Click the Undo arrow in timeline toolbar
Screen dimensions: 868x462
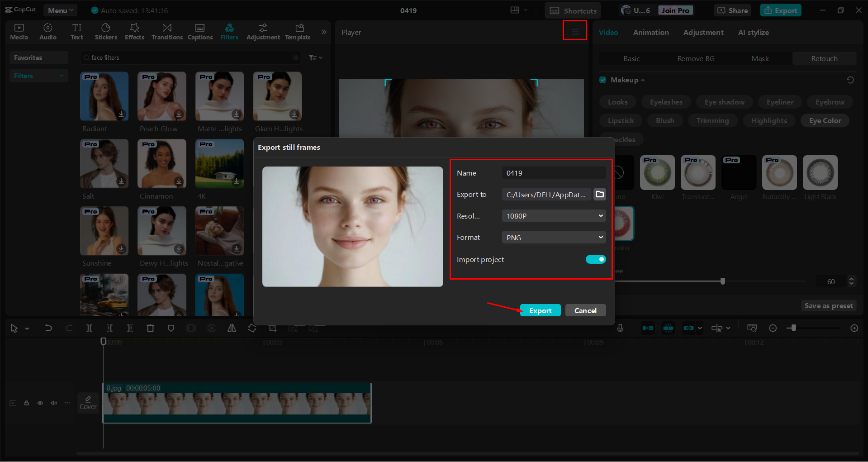point(48,328)
